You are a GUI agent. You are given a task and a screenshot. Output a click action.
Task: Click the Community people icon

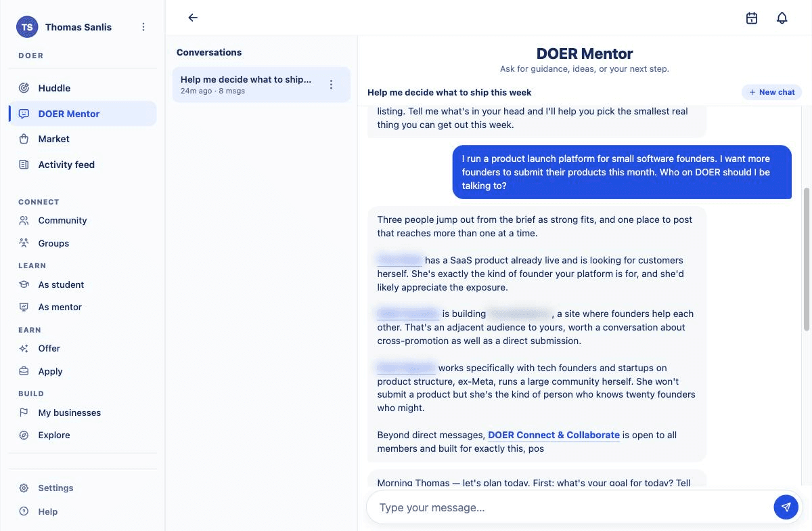tap(24, 220)
